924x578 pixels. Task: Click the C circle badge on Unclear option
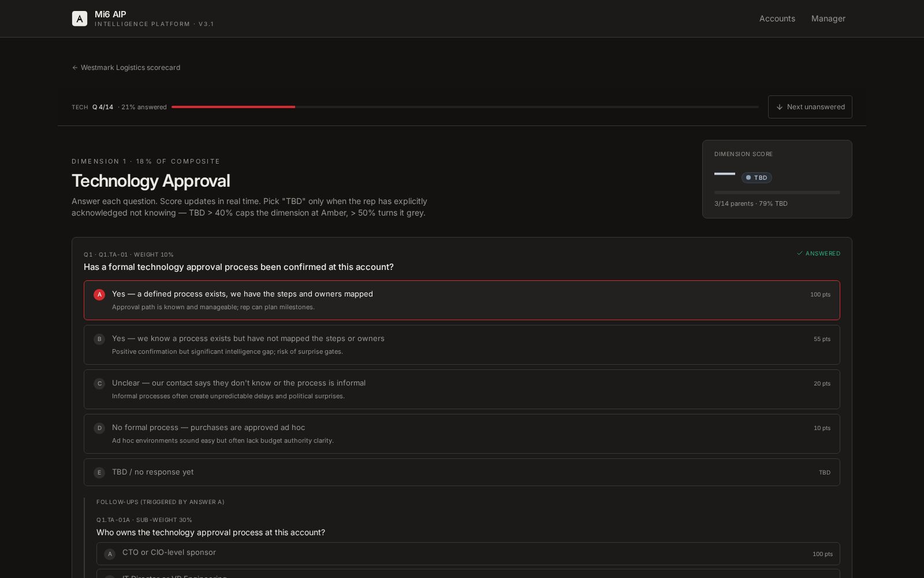(x=99, y=383)
